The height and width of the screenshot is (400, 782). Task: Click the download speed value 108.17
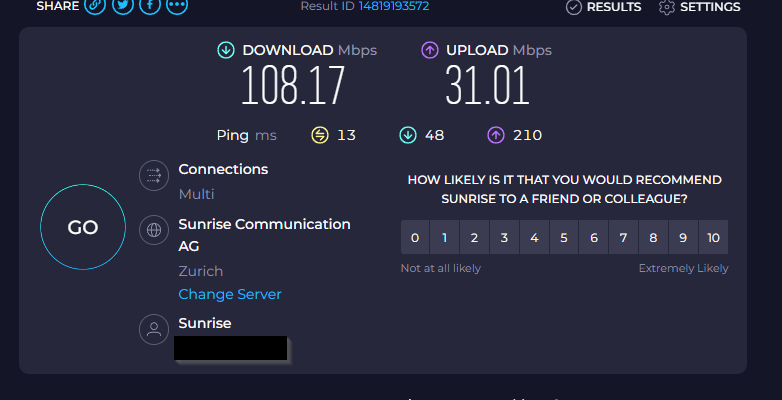293,85
